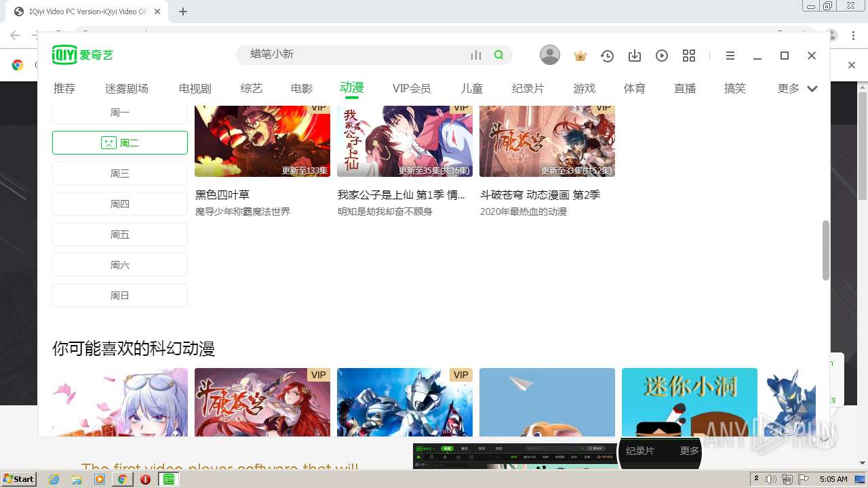This screenshot has width=868, height=488.
Task: Open the paper airplane recommended thumbnail
Action: tap(547, 403)
